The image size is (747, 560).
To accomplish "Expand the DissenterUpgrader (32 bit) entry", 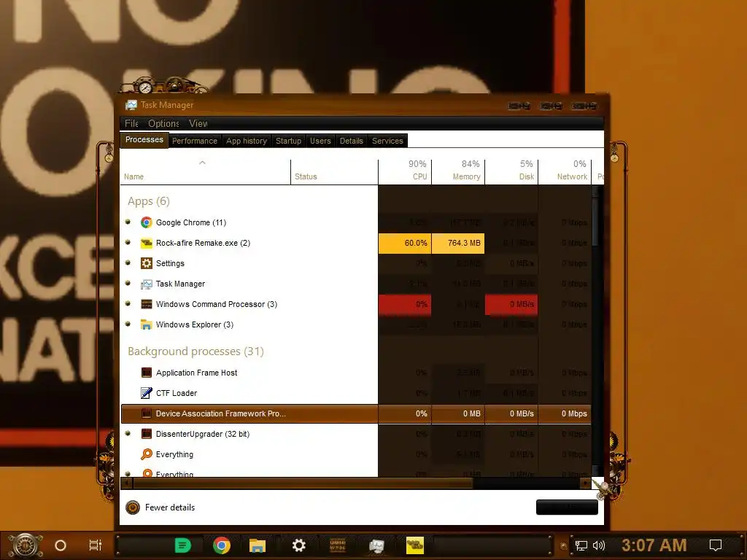I will [128, 433].
